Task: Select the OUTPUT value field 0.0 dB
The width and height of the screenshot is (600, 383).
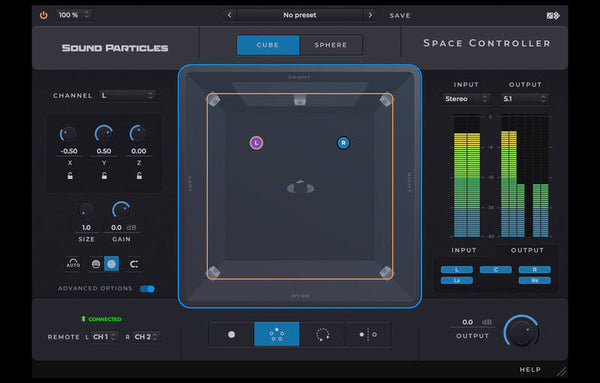Action: [x=473, y=322]
